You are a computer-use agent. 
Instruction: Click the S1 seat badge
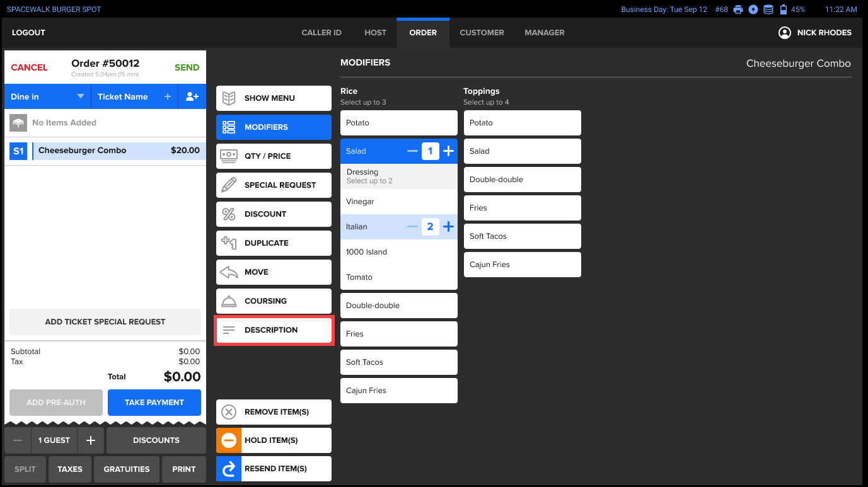18,151
